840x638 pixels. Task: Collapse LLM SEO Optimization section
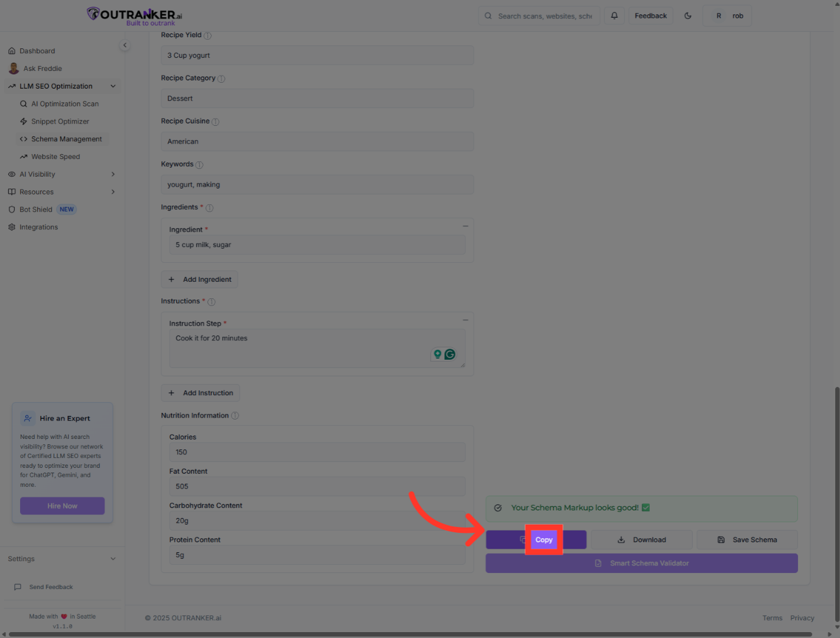(x=113, y=86)
